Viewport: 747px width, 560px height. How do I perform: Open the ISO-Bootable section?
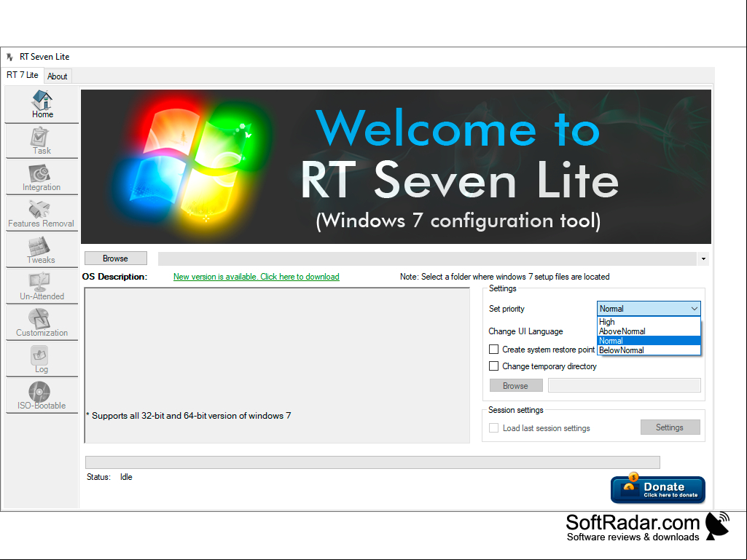(x=42, y=395)
